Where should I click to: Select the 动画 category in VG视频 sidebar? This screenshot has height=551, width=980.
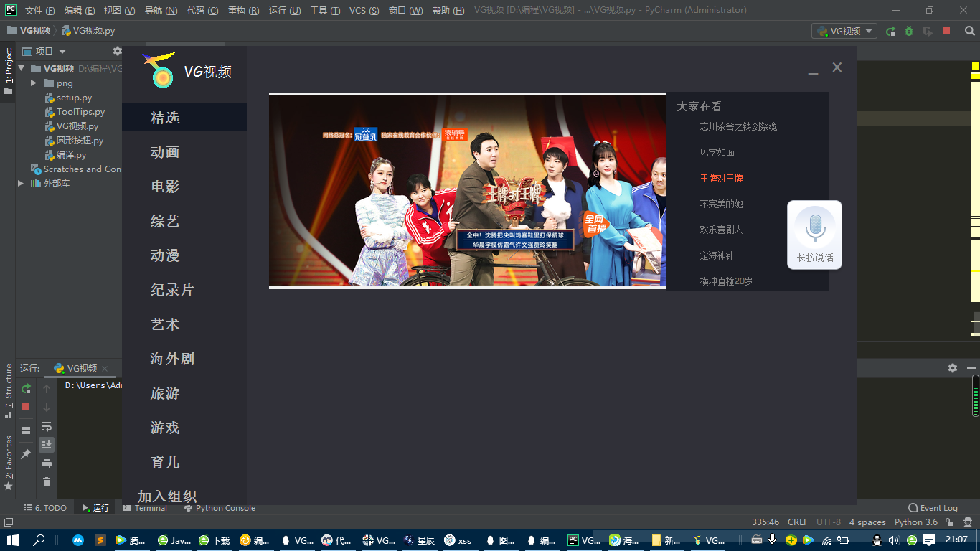pos(165,152)
